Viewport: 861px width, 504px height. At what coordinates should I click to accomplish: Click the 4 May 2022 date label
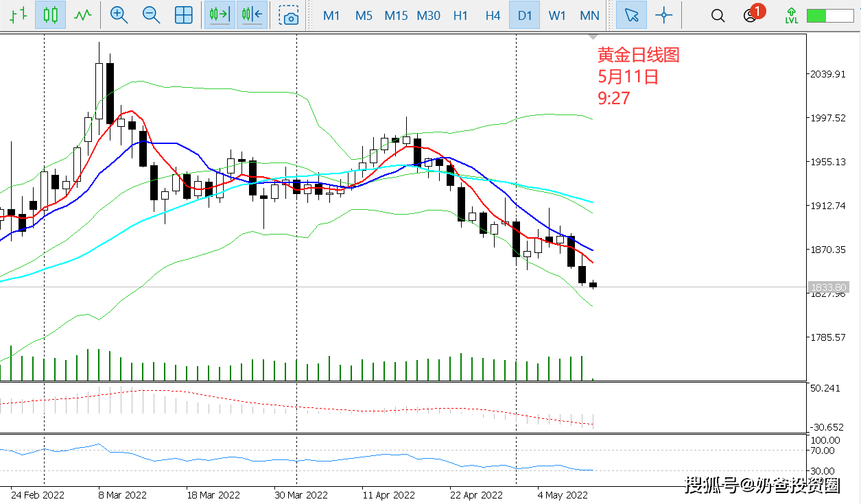click(x=563, y=494)
